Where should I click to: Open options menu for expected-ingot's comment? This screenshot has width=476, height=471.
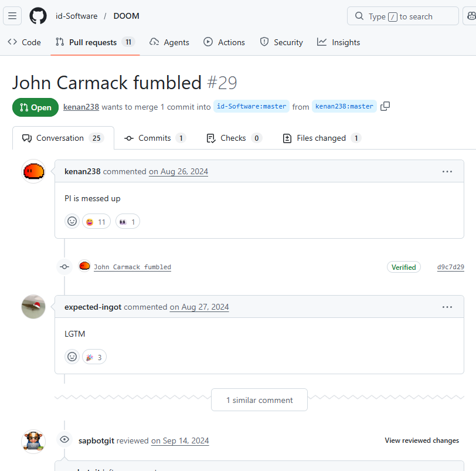[x=447, y=307]
